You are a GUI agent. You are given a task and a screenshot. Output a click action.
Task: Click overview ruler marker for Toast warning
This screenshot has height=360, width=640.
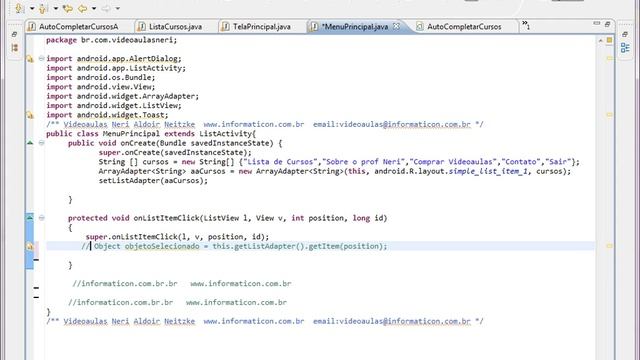point(609,115)
